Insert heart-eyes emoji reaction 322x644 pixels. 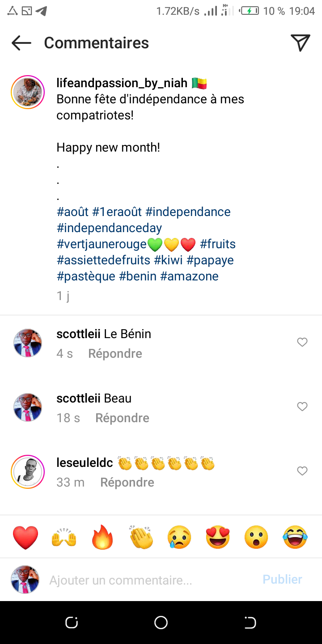218,537
